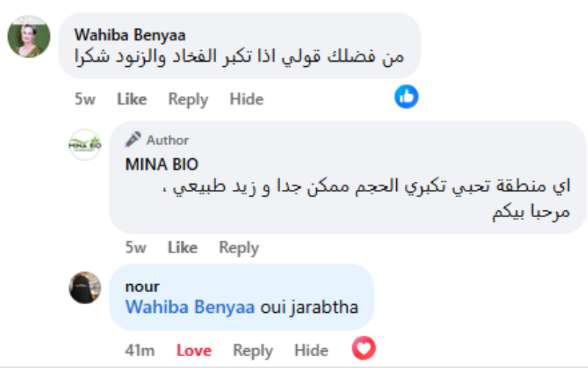Reply to Wahiba Benyaa's comment
Screen dimensions: 588x368
pyautogui.click(x=187, y=99)
